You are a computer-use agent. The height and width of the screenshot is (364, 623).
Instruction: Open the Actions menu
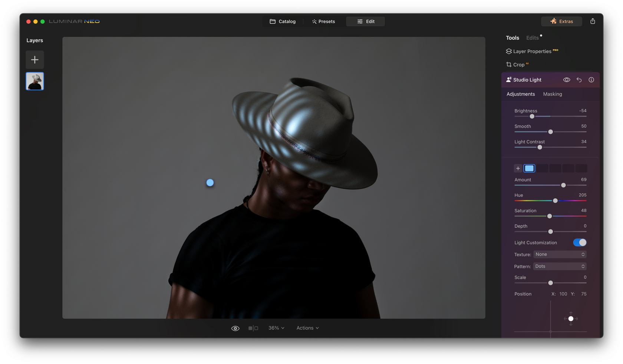[307, 328]
